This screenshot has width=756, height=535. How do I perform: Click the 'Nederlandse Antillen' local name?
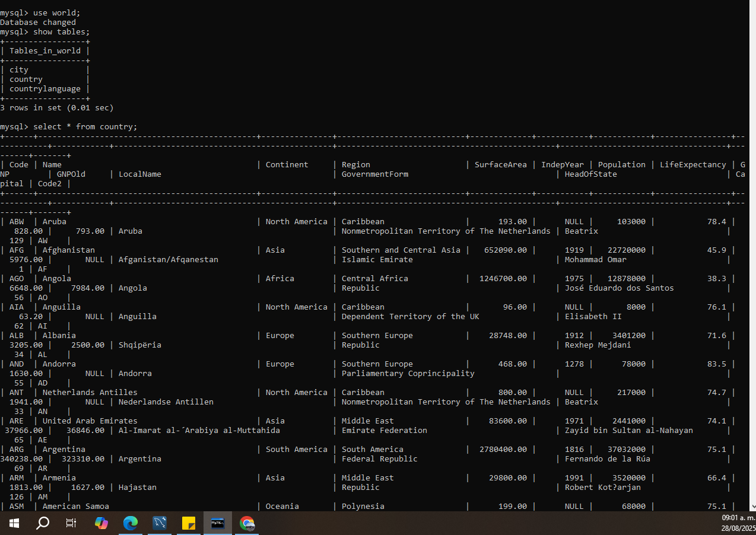166,402
